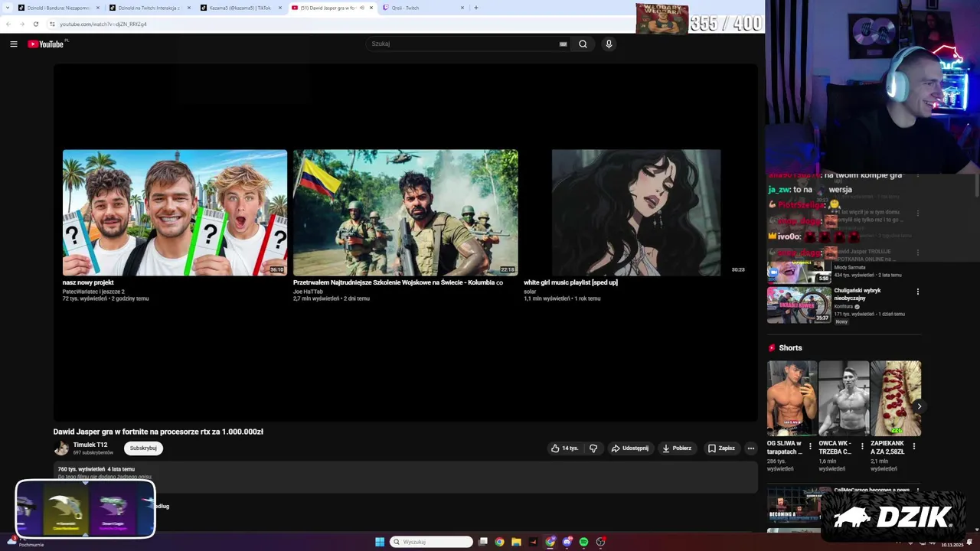This screenshot has height=551, width=980.
Task: Switch to Kazama5 TikTok tab
Action: [240, 8]
